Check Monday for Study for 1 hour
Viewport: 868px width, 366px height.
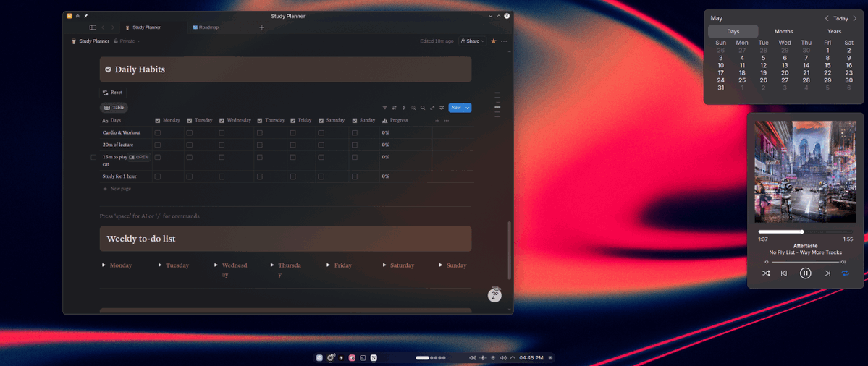point(158,176)
